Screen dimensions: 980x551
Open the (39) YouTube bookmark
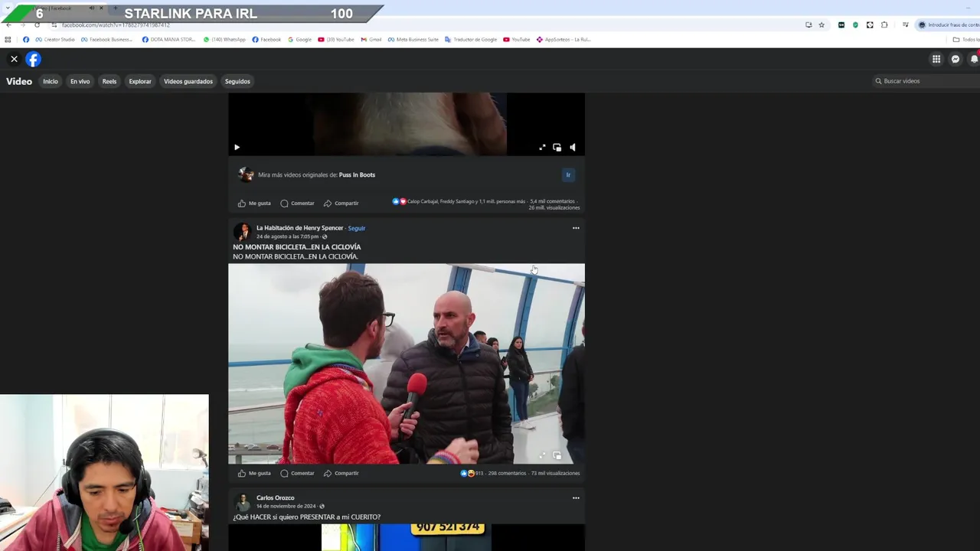pos(335,40)
